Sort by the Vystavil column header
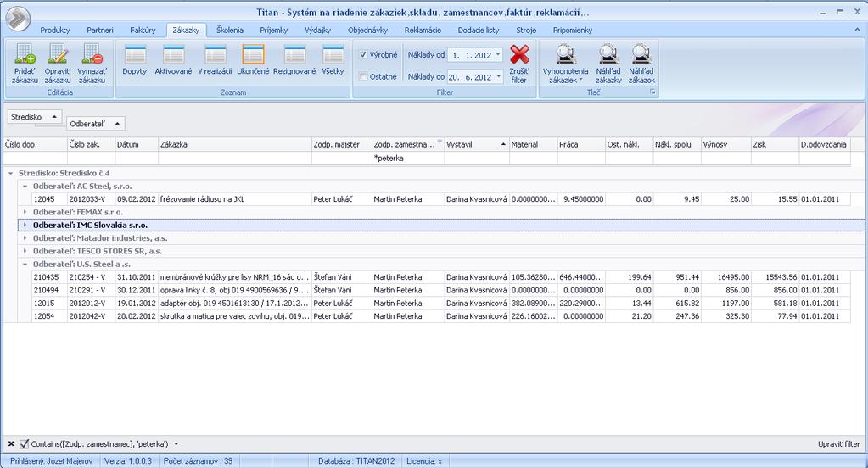The image size is (868, 468). coord(477,144)
